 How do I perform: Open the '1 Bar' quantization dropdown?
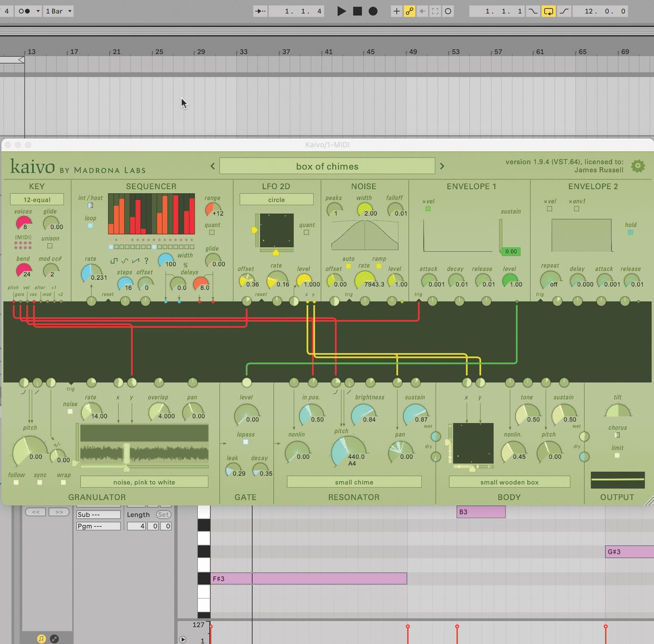pyautogui.click(x=58, y=10)
